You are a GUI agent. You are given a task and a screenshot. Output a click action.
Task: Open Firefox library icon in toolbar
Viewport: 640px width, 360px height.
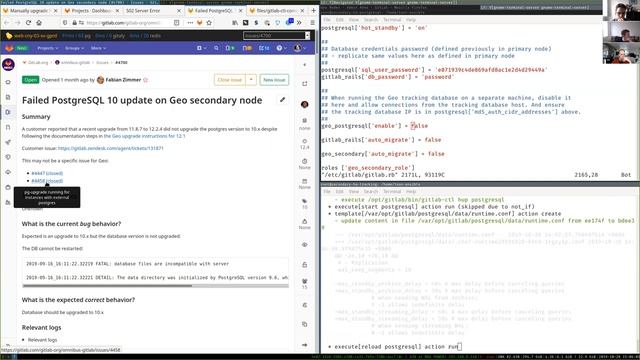click(x=235, y=23)
